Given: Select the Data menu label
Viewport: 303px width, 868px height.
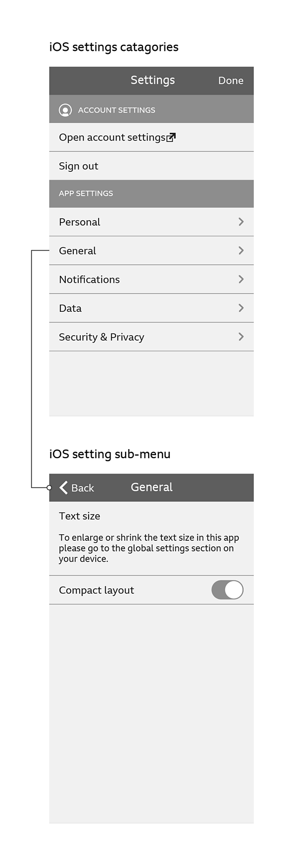Looking at the screenshot, I should point(70,308).
